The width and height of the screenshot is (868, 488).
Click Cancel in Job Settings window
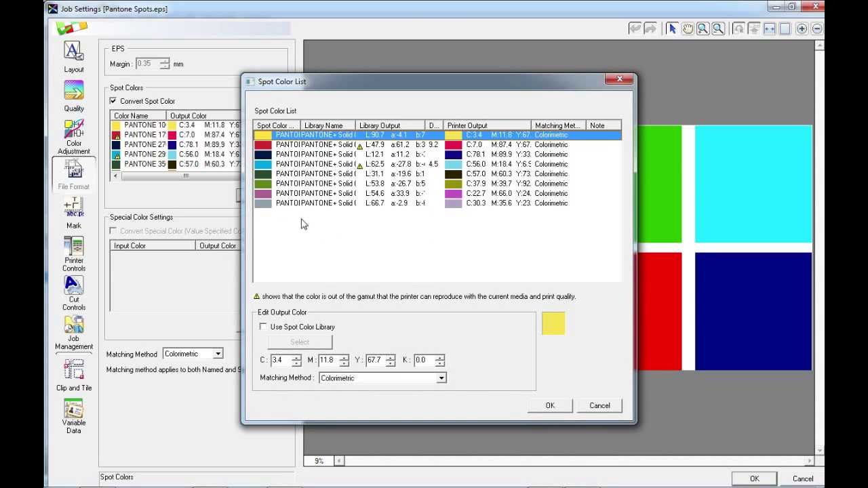coord(803,479)
